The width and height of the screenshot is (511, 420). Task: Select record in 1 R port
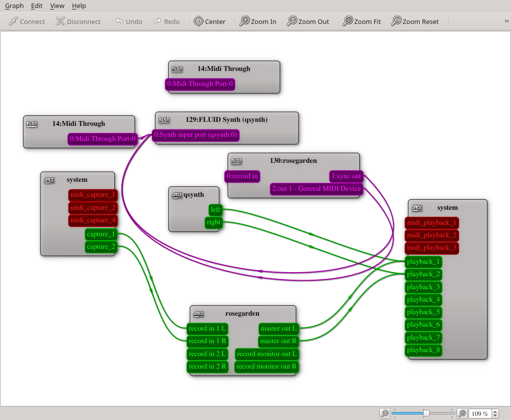click(207, 341)
